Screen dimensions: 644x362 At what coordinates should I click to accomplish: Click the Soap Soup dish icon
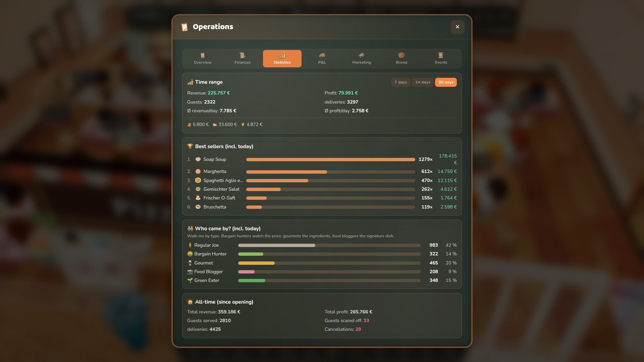coord(198,159)
